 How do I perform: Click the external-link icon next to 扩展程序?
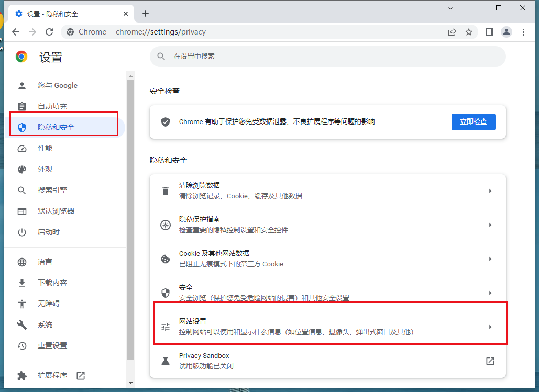[81, 375]
